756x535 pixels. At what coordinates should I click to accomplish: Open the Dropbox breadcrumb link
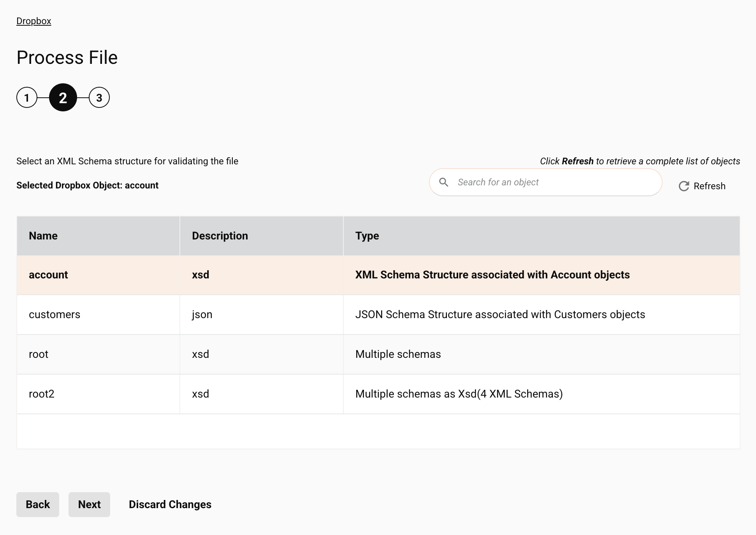pyautogui.click(x=33, y=21)
